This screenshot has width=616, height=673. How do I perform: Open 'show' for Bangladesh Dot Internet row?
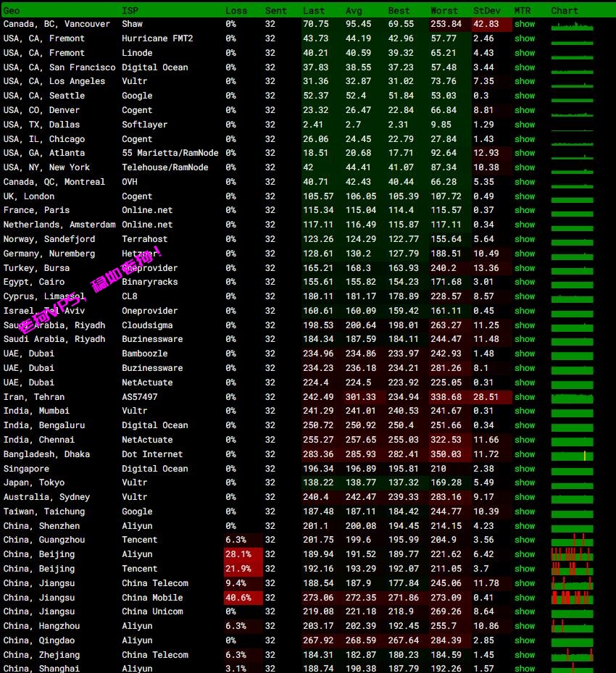click(x=525, y=454)
